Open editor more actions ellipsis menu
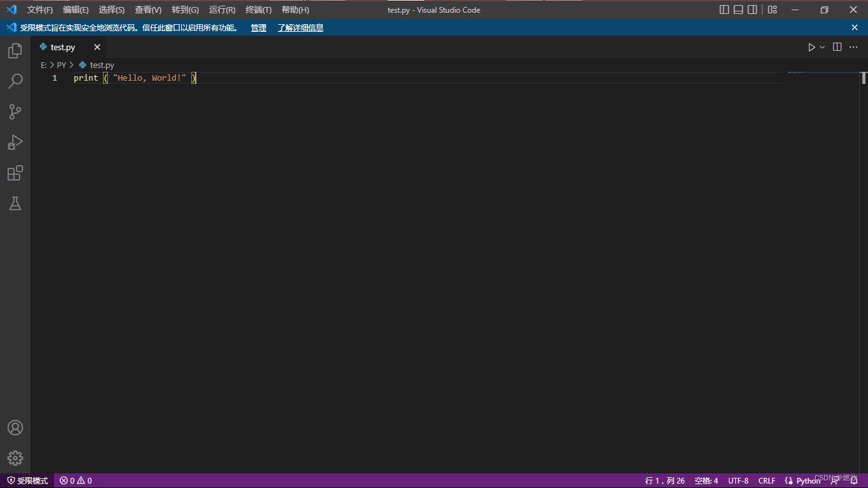The width and height of the screenshot is (868, 488). tap(853, 46)
